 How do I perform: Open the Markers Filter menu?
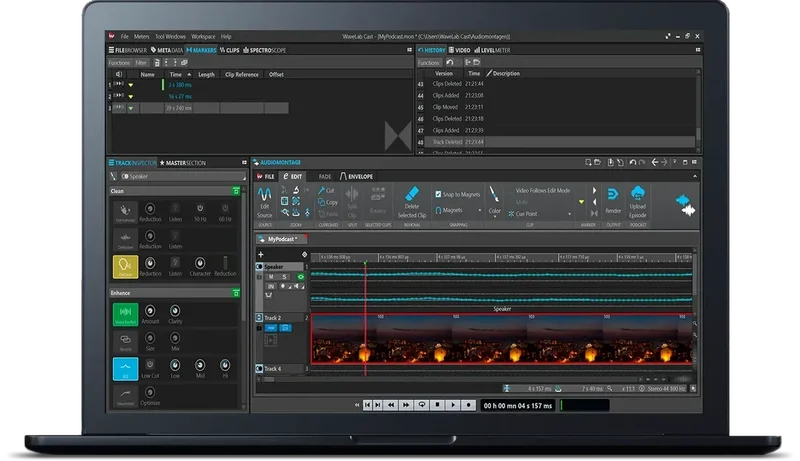pos(141,63)
